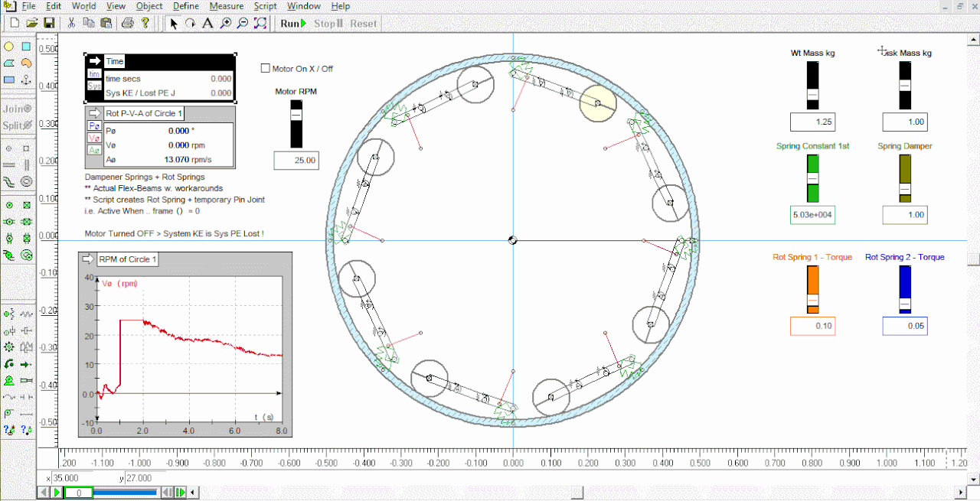Select the Spring tool in left palette
The width and height of the screenshot is (980, 501).
(x=26, y=314)
